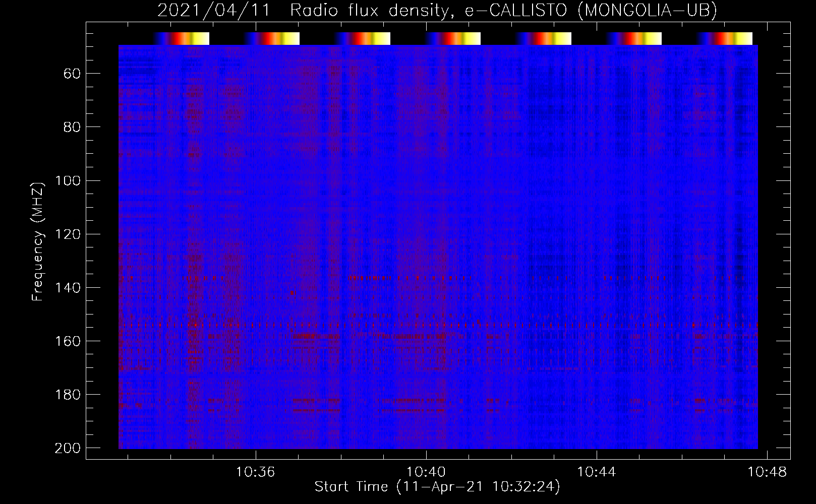Click the 80 MHz frequency tick label
Screen dimensions: 816x504
72,127
